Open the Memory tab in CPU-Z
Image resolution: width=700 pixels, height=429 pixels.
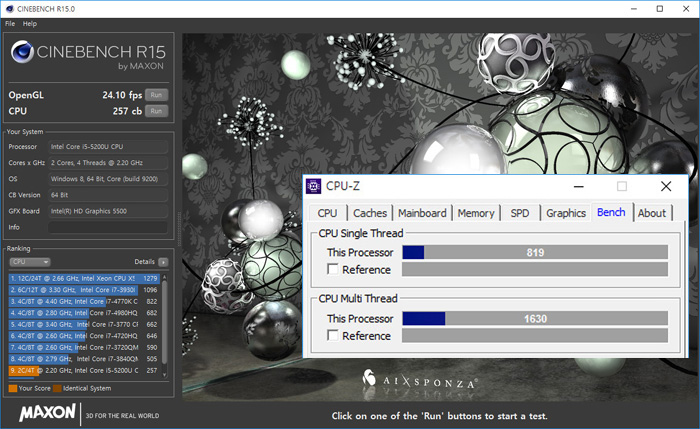[476, 213]
